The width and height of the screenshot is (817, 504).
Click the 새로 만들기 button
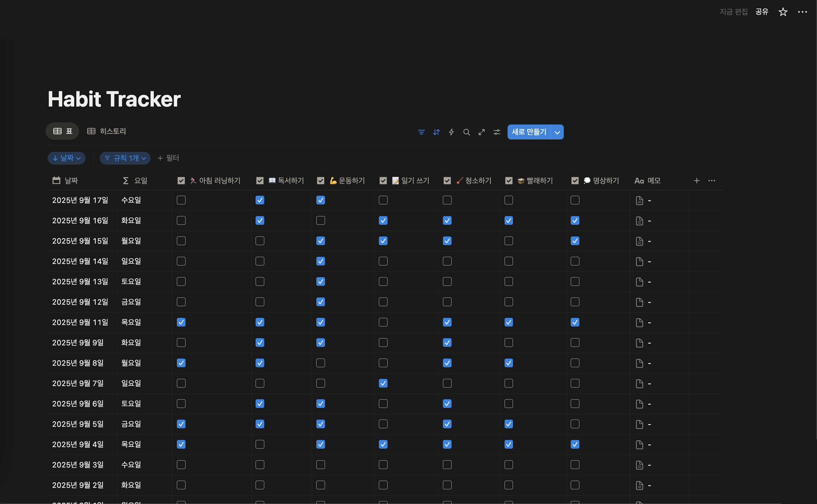(x=529, y=132)
